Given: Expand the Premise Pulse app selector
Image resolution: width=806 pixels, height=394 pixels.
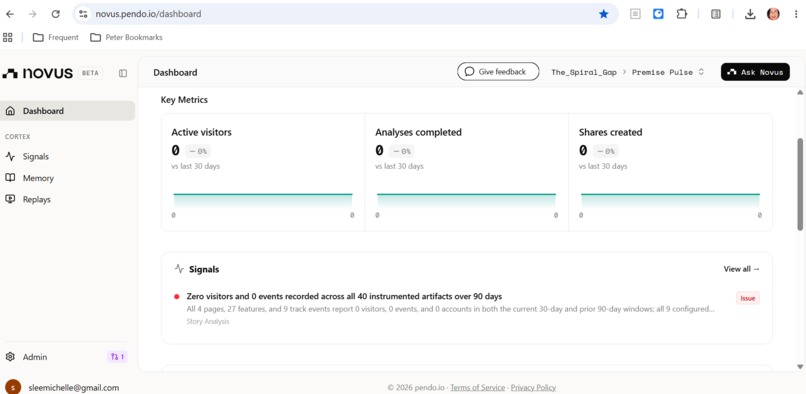Looking at the screenshot, I should click(668, 73).
